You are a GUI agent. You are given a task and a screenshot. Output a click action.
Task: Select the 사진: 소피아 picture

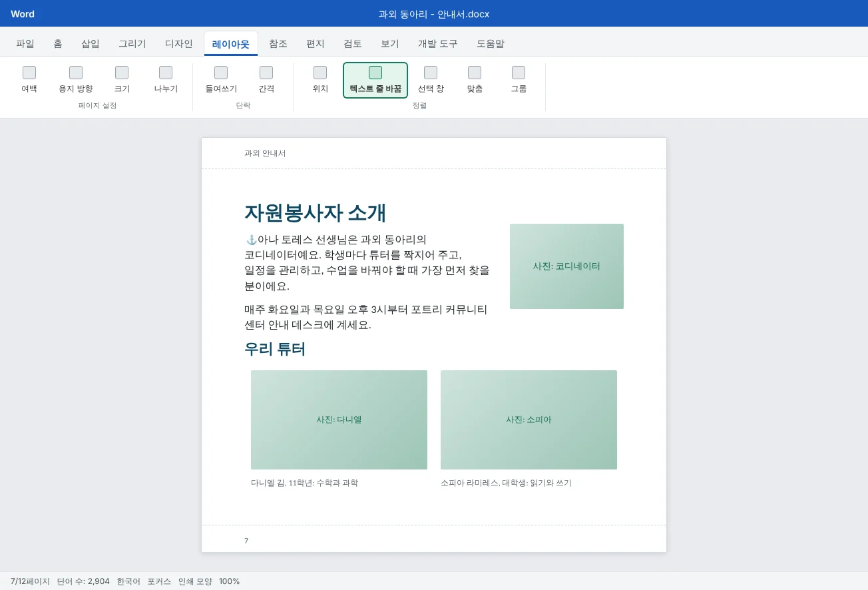[x=529, y=420]
